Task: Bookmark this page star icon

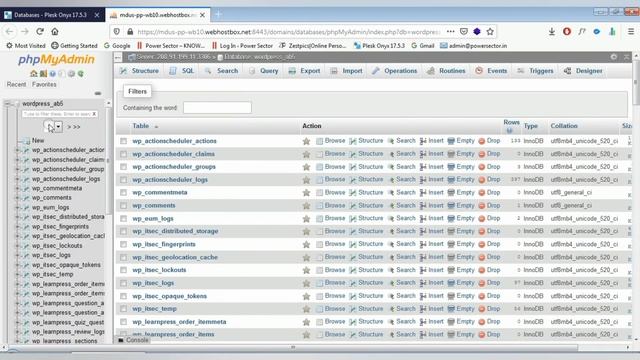Action: (490, 31)
